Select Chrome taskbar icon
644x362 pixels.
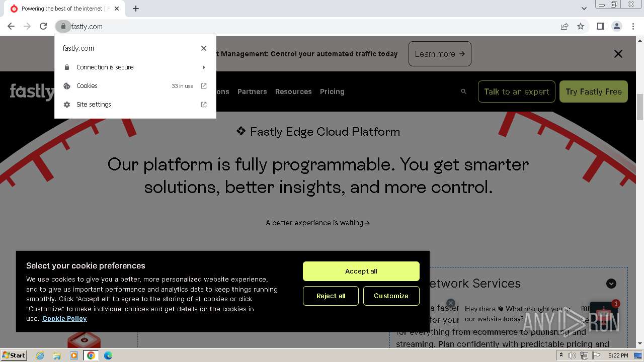[91, 355]
